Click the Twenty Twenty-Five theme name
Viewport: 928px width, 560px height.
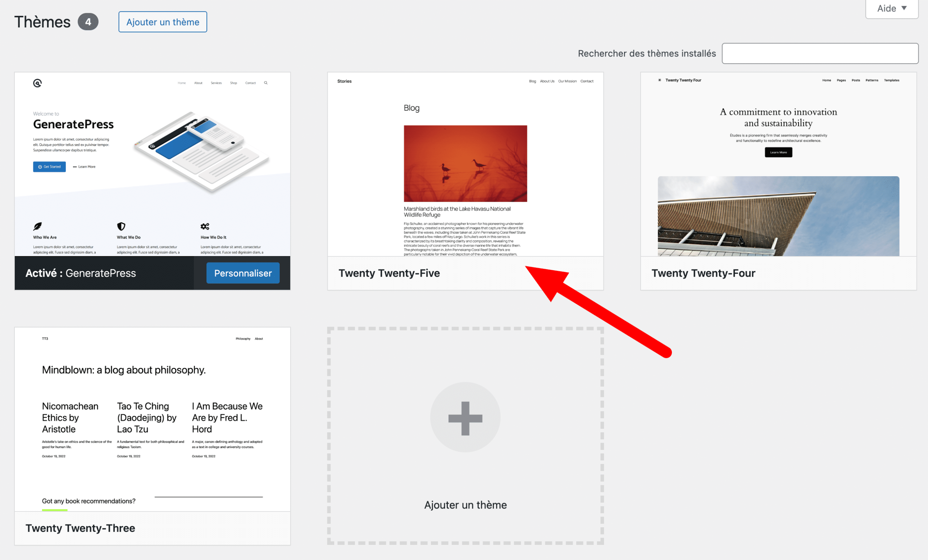[x=389, y=273]
